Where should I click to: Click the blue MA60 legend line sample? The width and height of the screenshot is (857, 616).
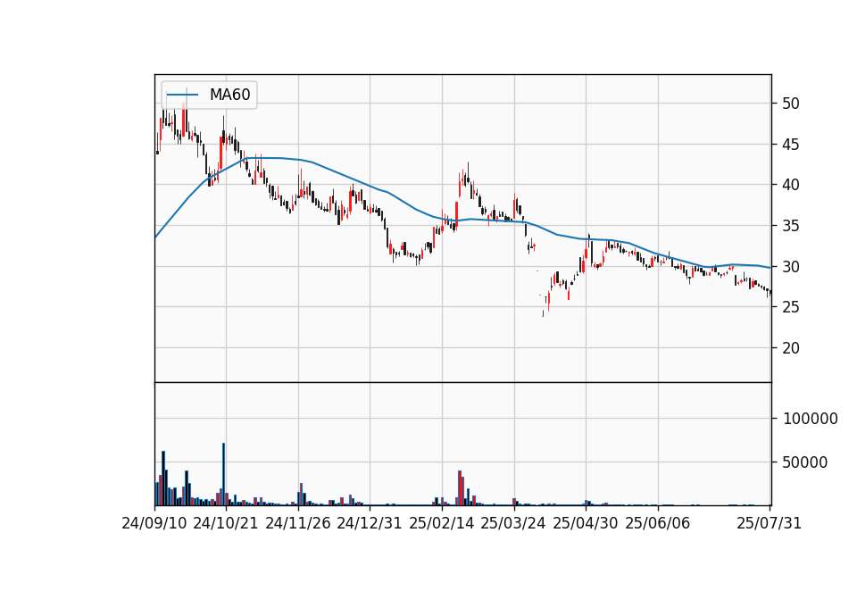182,95
